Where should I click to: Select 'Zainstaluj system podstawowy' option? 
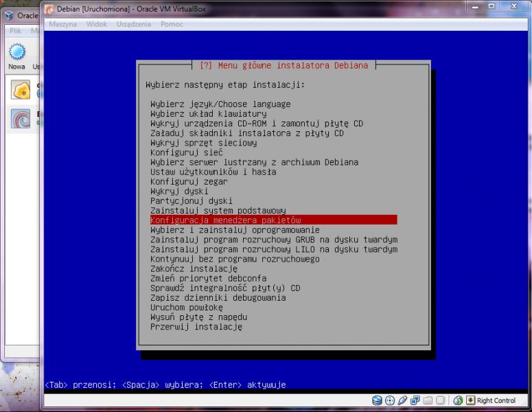(218, 211)
